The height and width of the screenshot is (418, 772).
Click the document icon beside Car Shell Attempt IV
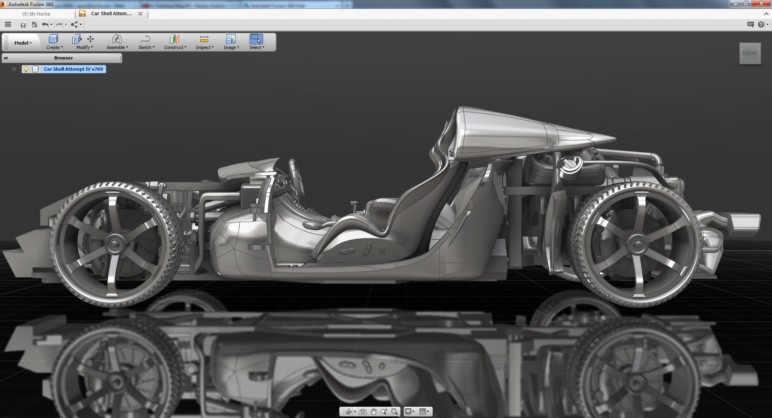pyautogui.click(x=35, y=69)
